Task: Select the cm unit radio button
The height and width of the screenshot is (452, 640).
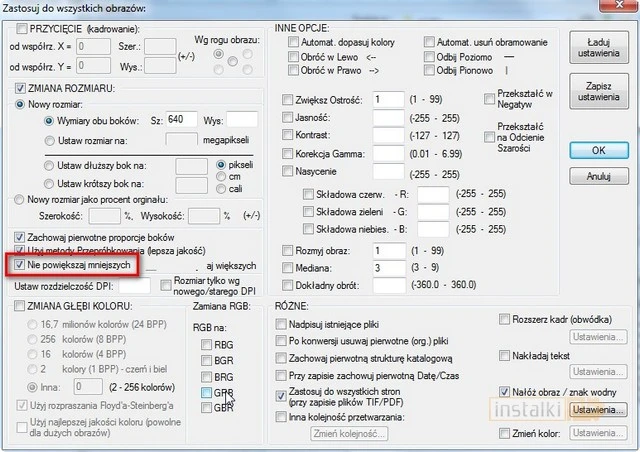Action: coord(221,177)
